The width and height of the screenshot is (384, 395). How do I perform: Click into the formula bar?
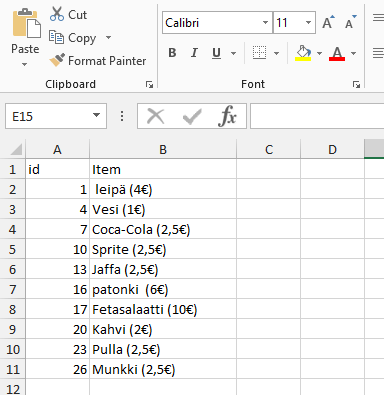click(317, 116)
